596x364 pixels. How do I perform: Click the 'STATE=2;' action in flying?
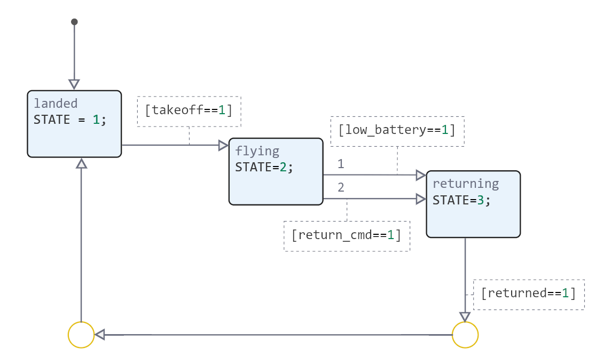click(264, 167)
